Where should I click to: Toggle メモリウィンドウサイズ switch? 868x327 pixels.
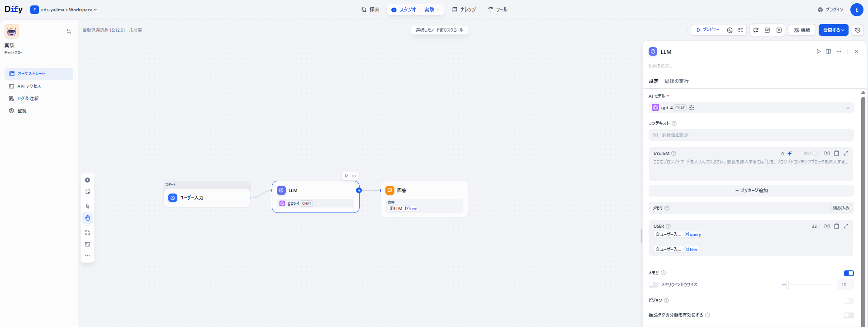tap(653, 284)
